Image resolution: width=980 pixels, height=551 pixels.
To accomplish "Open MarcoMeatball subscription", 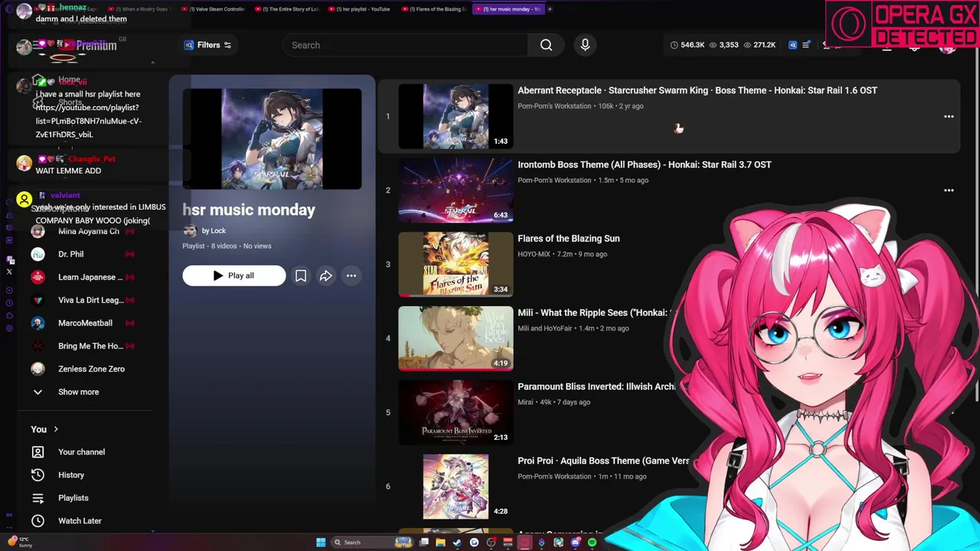I will click(85, 323).
